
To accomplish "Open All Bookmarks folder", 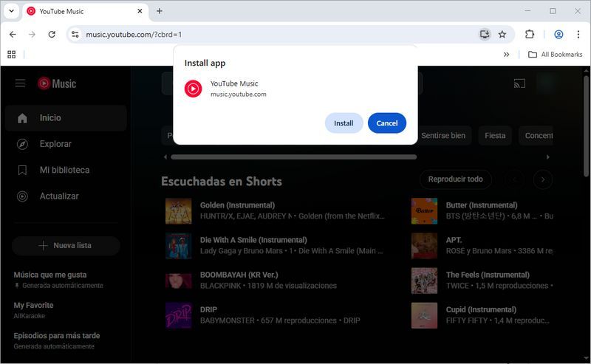I will click(556, 55).
